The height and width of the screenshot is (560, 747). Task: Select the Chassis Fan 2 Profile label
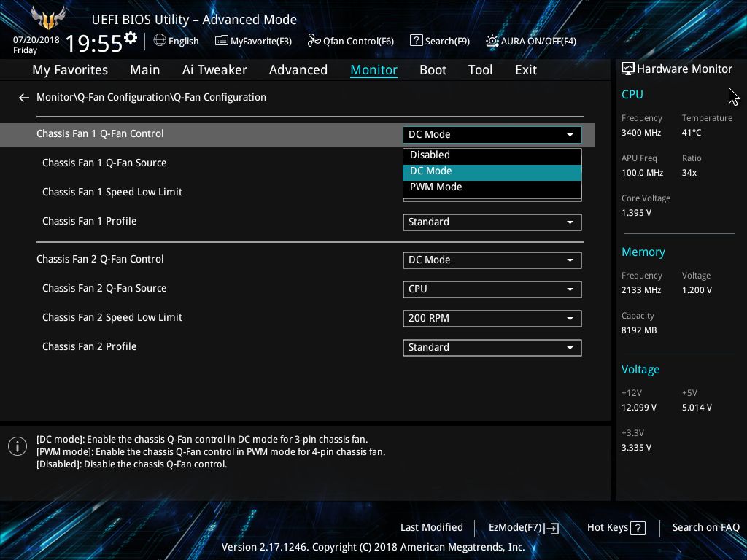click(x=89, y=346)
